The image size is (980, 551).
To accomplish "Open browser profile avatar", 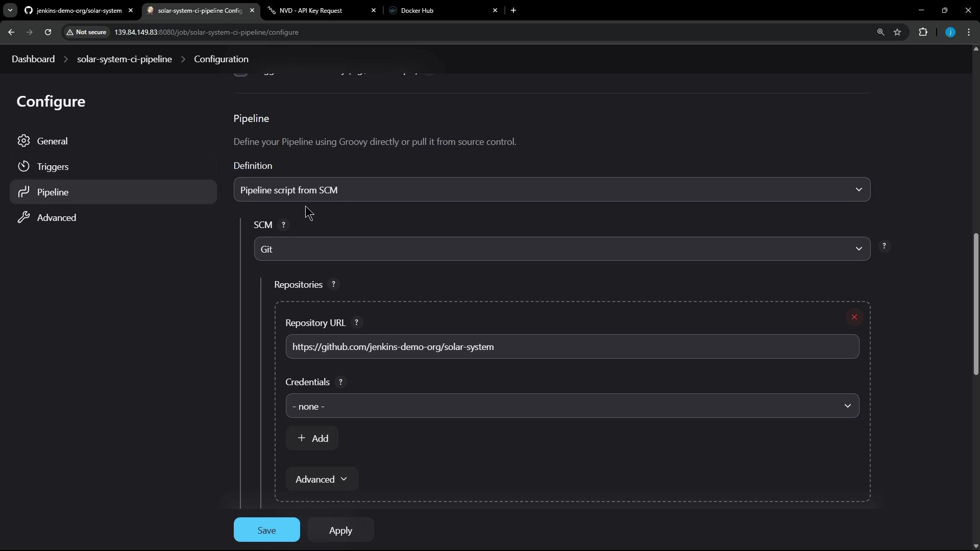I will [950, 32].
